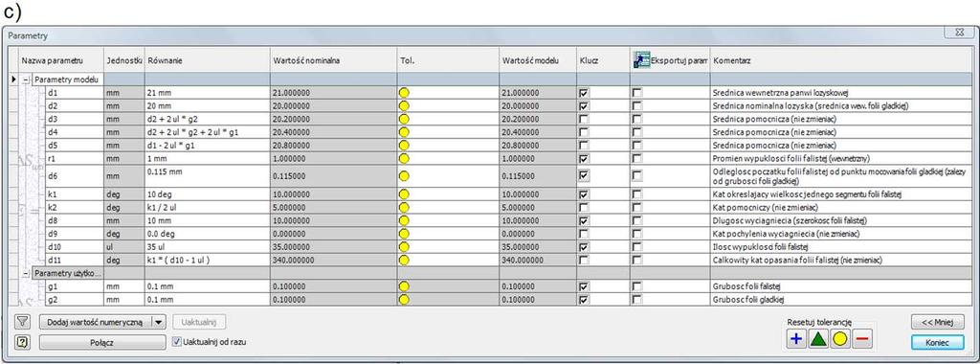Screen dimensions: 980x364
Task: Click the << Mniej button
Action: [x=938, y=322]
